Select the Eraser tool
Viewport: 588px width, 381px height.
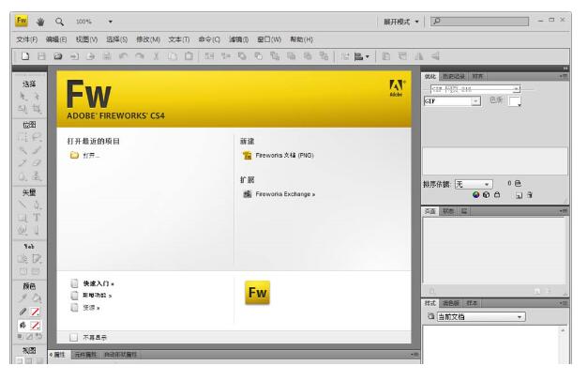37,163
